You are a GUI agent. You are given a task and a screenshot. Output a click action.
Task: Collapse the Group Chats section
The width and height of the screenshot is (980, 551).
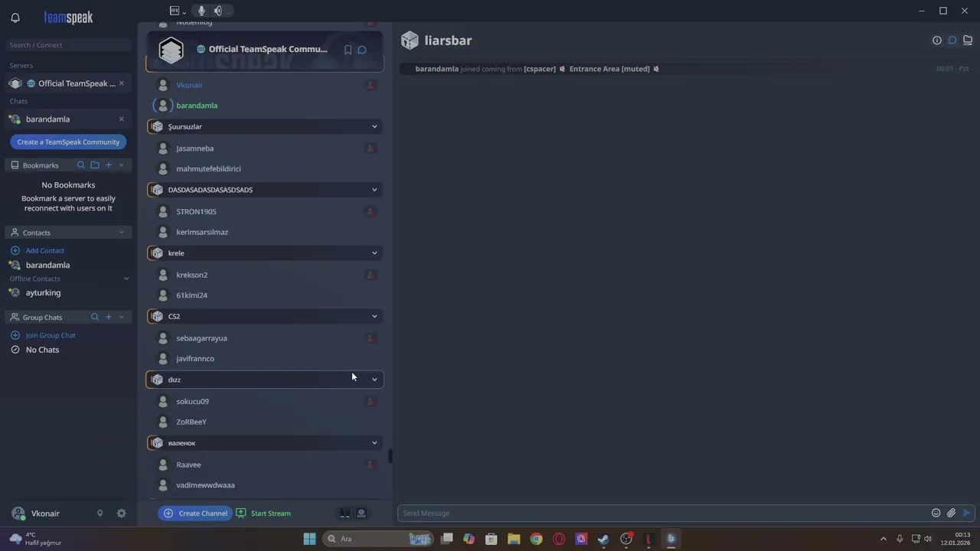(121, 317)
